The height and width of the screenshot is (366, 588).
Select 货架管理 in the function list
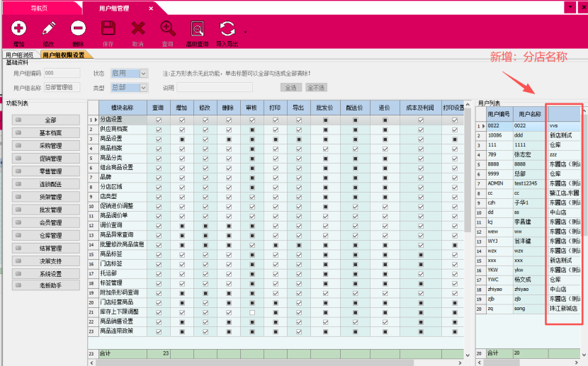[46, 197]
